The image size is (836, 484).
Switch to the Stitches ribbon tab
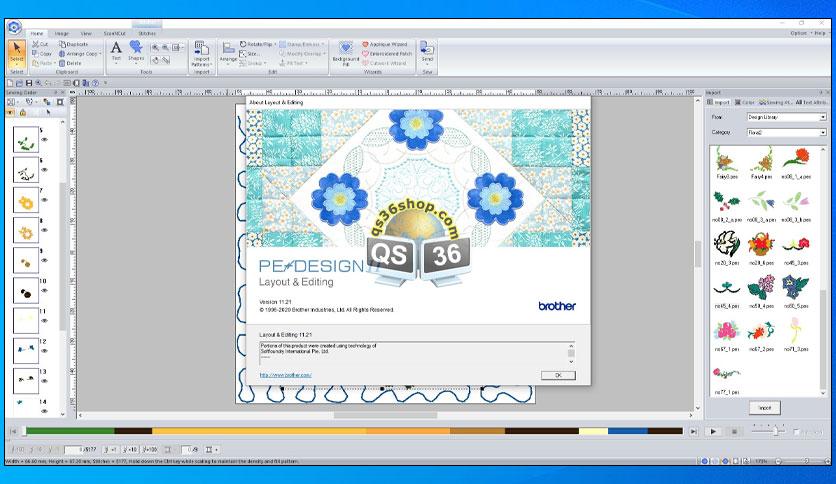(x=147, y=33)
